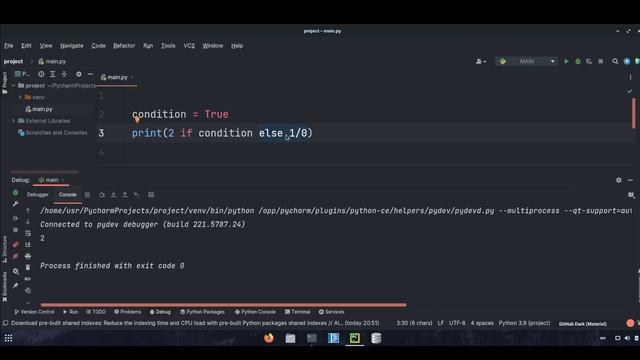Hide the Project panel with minus icon
This screenshot has width=640, height=360.
point(90,74)
